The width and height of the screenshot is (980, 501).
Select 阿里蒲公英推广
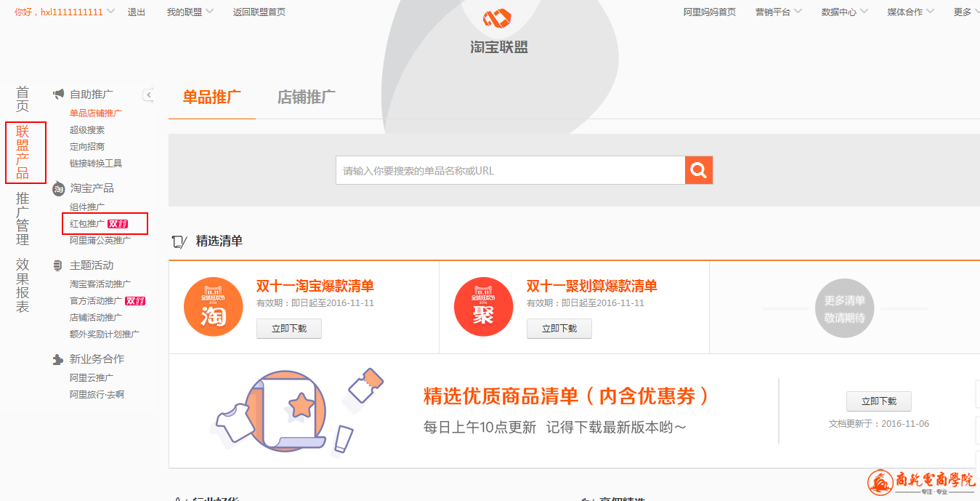click(x=100, y=240)
